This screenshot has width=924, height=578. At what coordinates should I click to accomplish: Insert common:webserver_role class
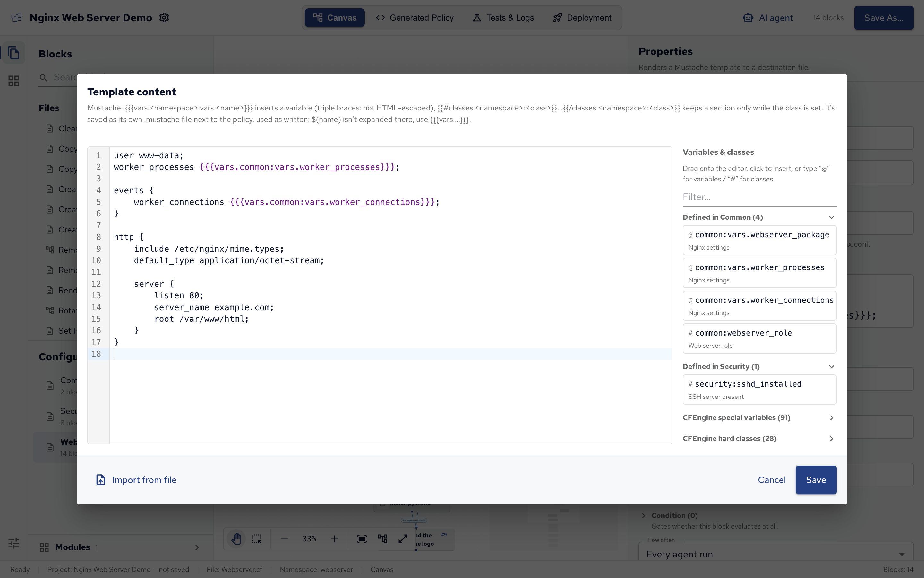click(759, 338)
